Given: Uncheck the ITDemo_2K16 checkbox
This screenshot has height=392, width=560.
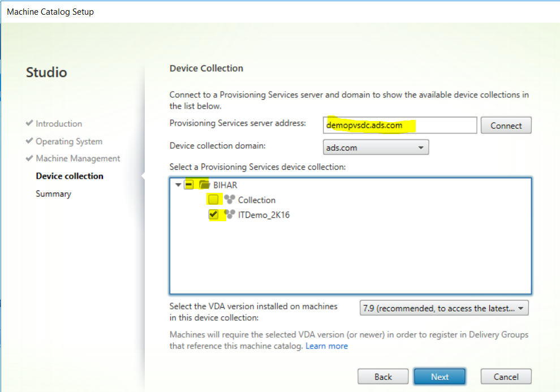Looking at the screenshot, I should coord(213,214).
